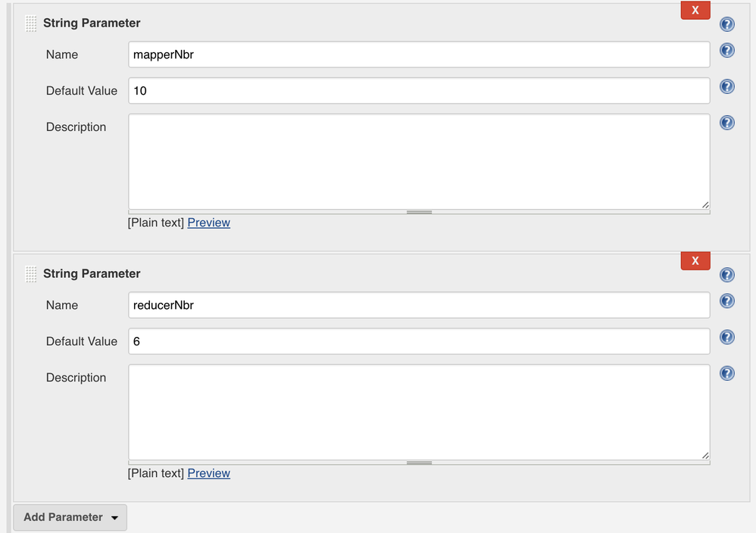Click the Name field containing mapperNbr

click(419, 55)
